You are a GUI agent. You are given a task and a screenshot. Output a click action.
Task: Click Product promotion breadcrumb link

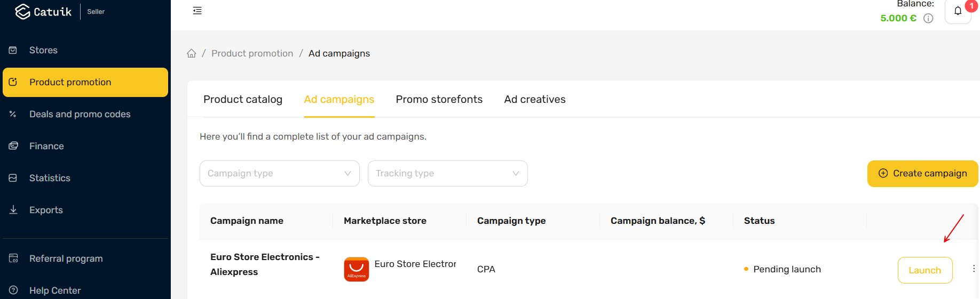[252, 53]
